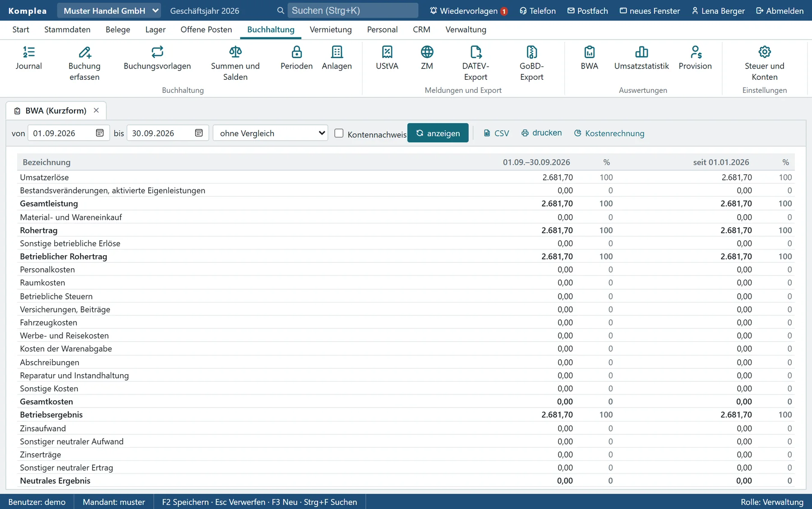
Task: Enable the Kontennachweis checkbox
Action: [x=339, y=133]
